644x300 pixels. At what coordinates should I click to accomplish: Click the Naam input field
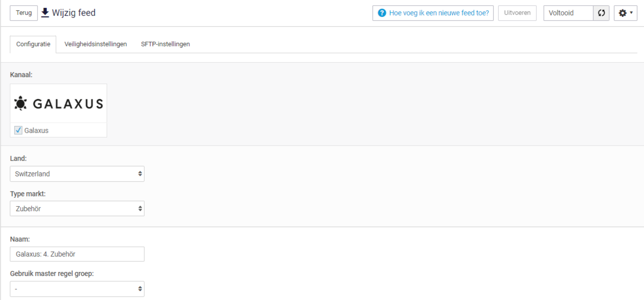[77, 254]
